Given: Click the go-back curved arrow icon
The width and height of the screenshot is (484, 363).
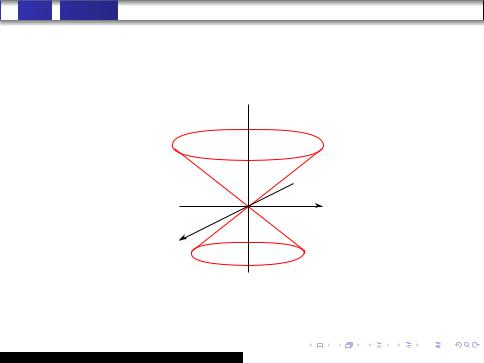Looking at the screenshot, I should [459, 345].
